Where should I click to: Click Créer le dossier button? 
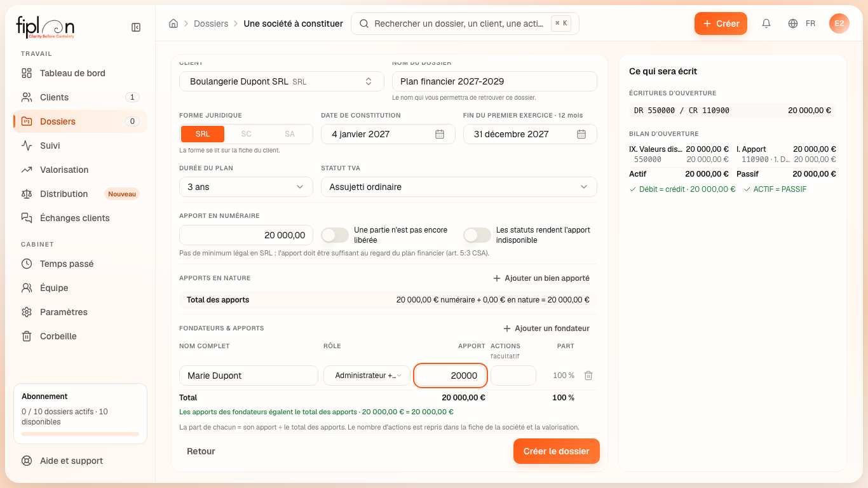(x=557, y=451)
